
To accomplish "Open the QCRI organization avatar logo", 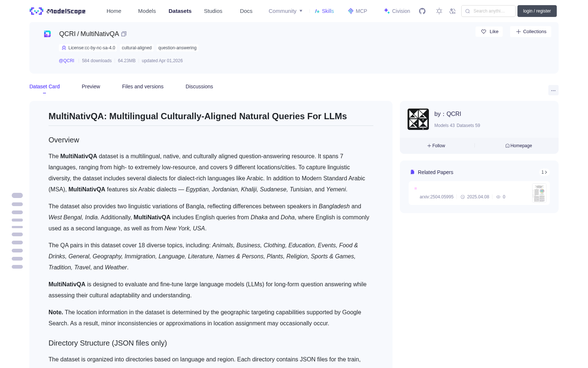I will [418, 119].
